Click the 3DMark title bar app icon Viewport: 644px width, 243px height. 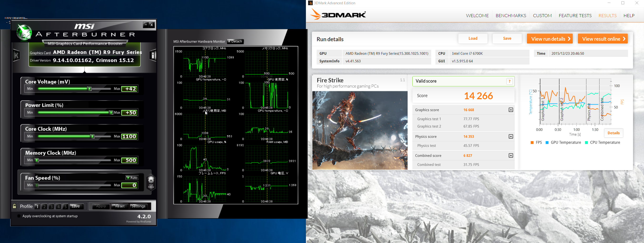coord(310,3)
